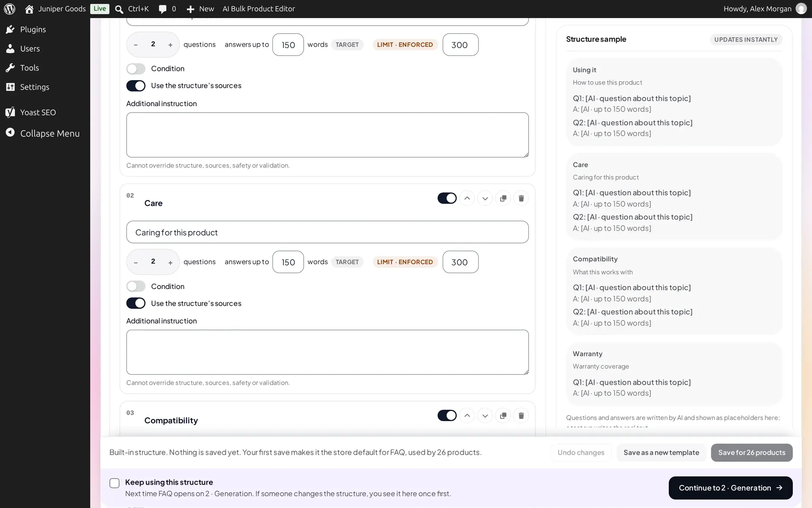Decrease Care questions count
Viewport: 812px width, 508px height.
(x=136, y=262)
